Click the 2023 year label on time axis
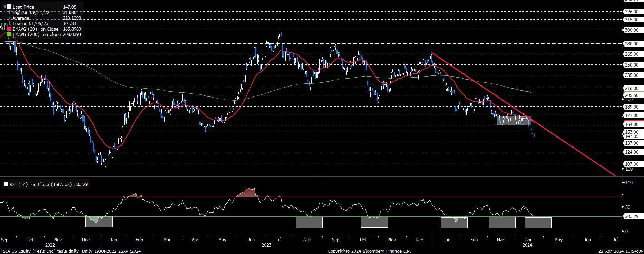 (x=266, y=245)
